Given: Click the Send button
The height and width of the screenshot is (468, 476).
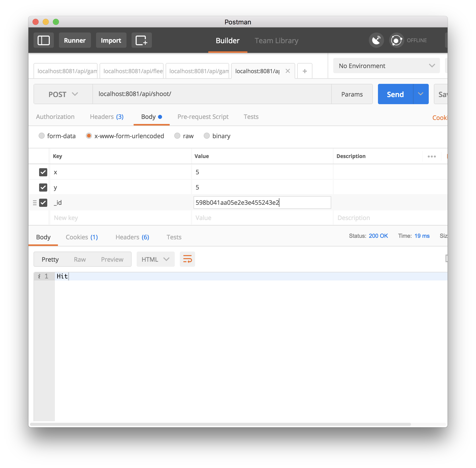Looking at the screenshot, I should (395, 94).
